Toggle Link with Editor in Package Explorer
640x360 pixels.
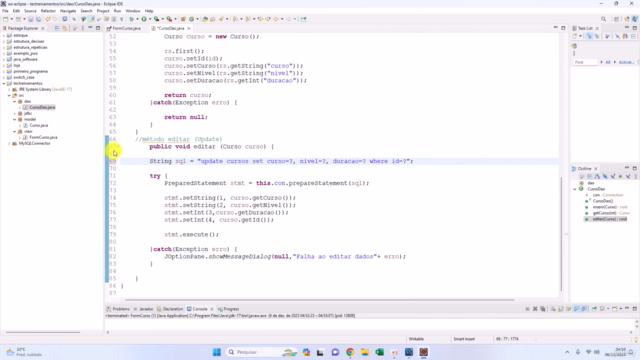[x=64, y=28]
